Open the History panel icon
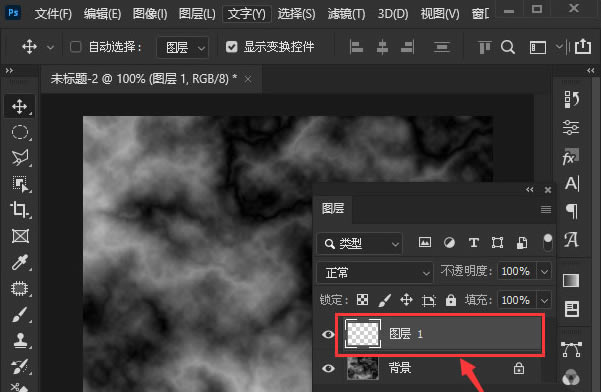Image resolution: width=601 pixels, height=392 pixels. 571,99
